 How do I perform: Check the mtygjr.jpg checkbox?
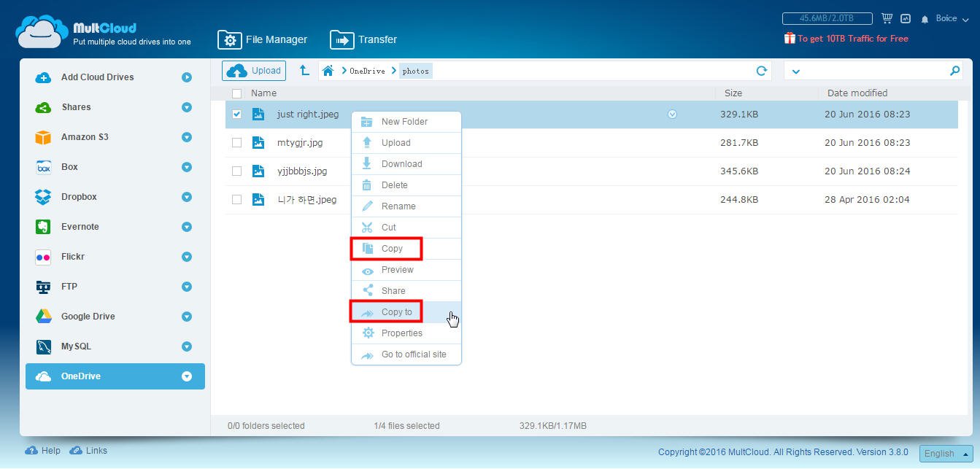pyautogui.click(x=236, y=143)
